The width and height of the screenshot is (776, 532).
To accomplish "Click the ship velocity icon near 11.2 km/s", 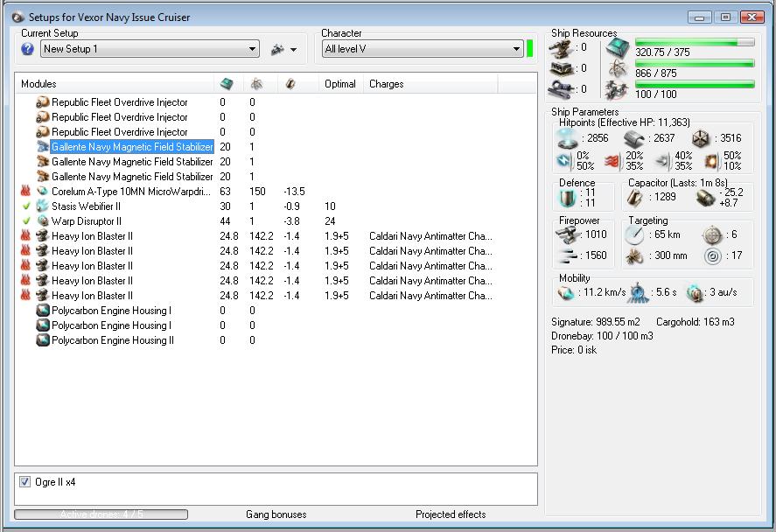I will 565,293.
